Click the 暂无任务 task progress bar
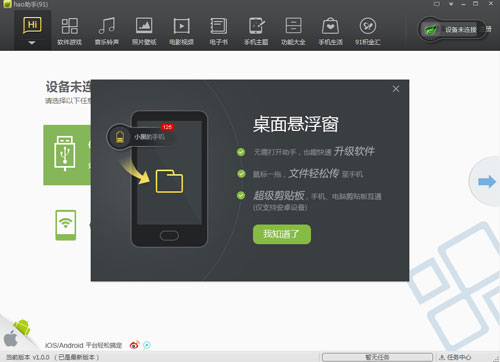Viewport: 500px width, 362px height. pos(377,357)
